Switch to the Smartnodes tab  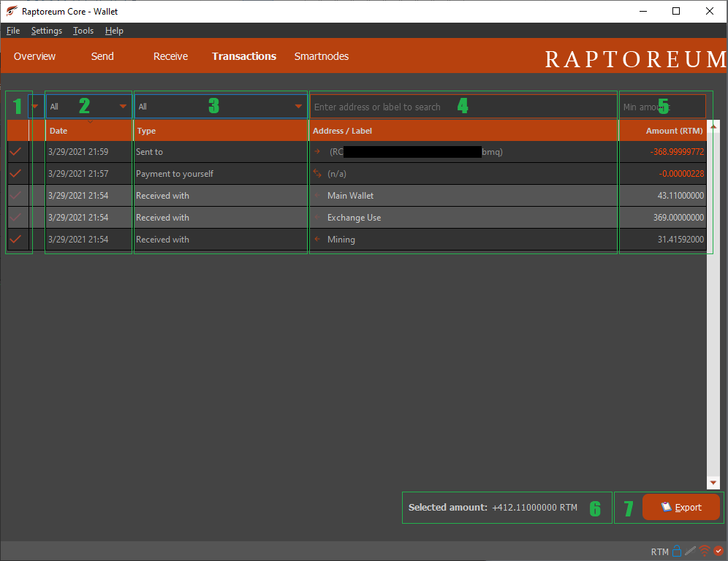click(321, 56)
